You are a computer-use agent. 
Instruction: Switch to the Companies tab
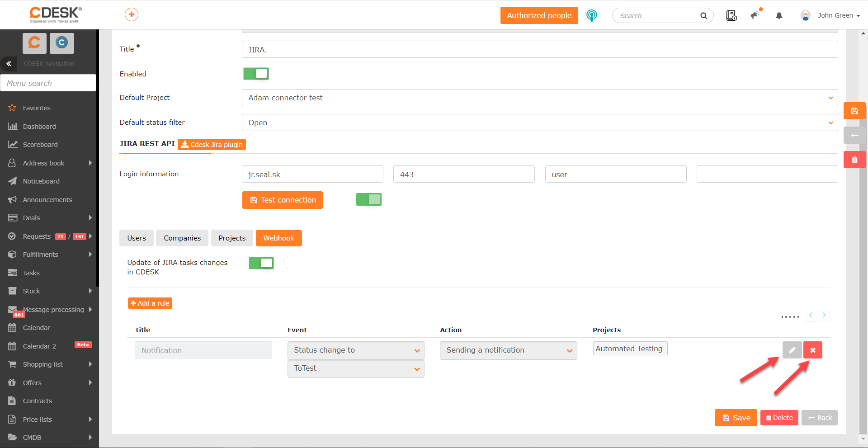point(182,238)
